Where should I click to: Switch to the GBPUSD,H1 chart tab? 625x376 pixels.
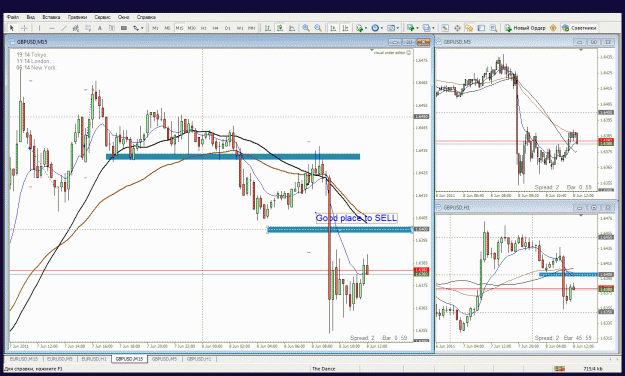[x=199, y=359]
